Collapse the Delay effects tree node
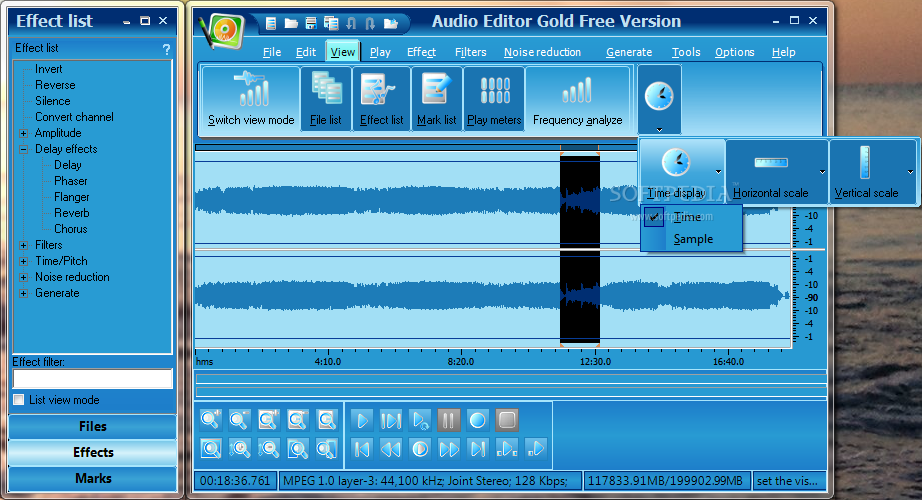Screen dimensions: 922x500 24,149
